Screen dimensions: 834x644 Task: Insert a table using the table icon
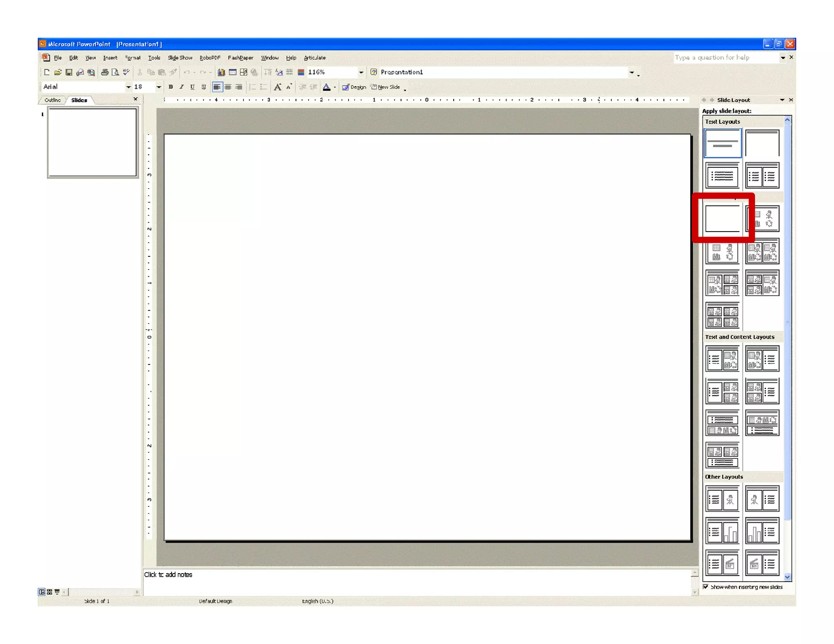pyautogui.click(x=233, y=72)
